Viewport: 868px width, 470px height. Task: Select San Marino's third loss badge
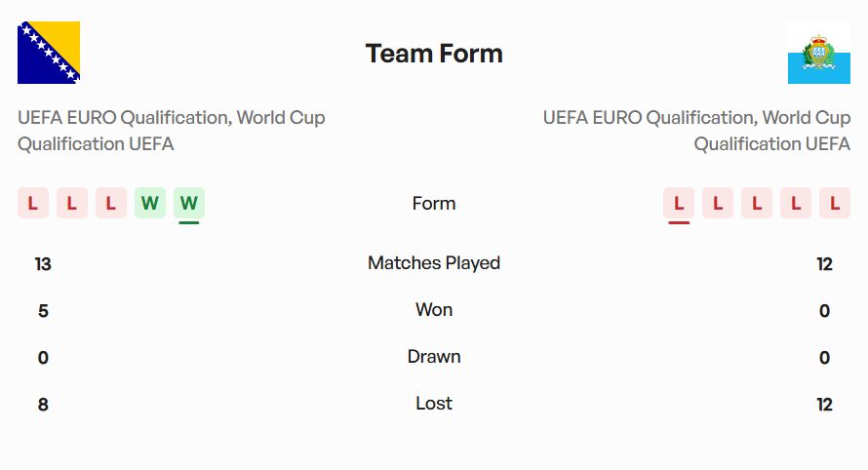(757, 203)
